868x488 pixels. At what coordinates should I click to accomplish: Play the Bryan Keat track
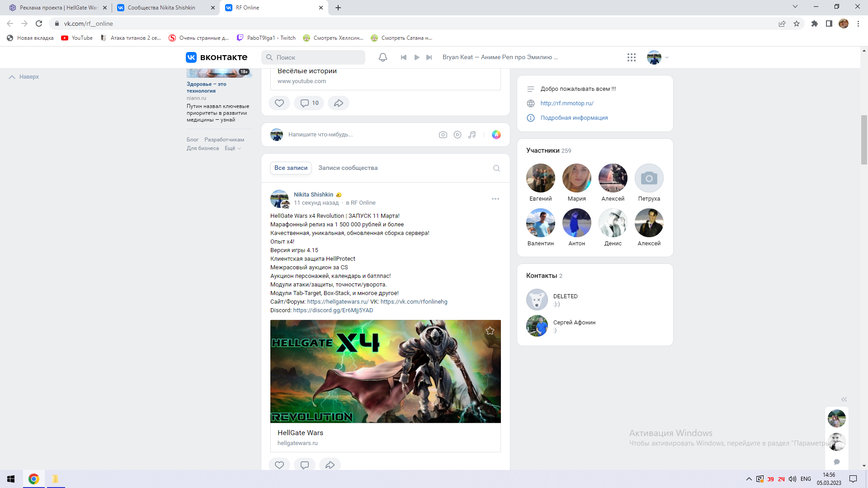[x=417, y=57]
